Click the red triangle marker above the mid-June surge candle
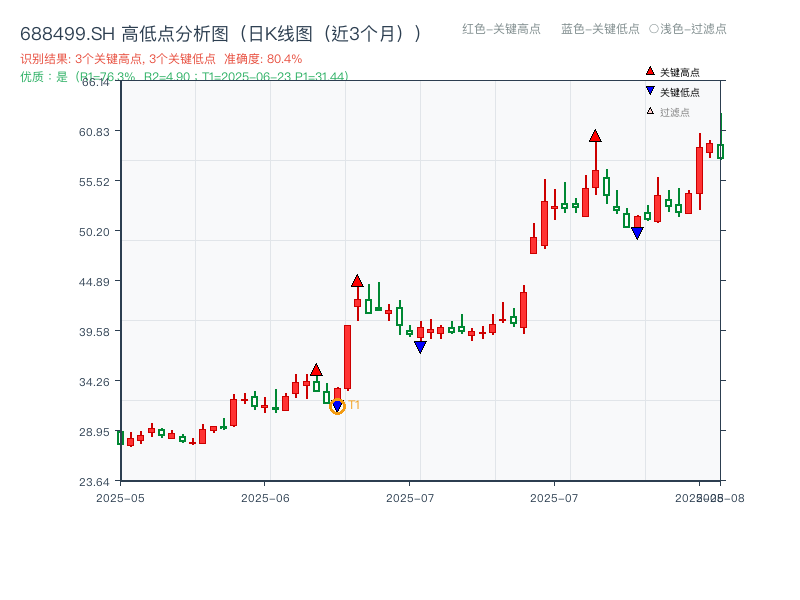Viewport: 800px width, 600px height. (x=357, y=281)
